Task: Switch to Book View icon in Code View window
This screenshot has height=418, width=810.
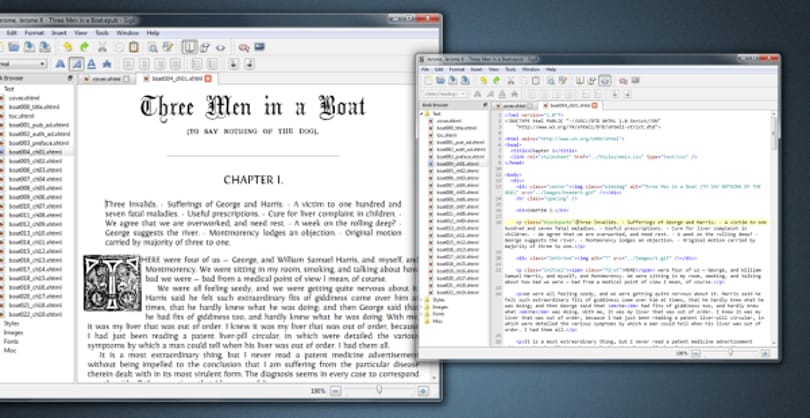Action: point(580,81)
